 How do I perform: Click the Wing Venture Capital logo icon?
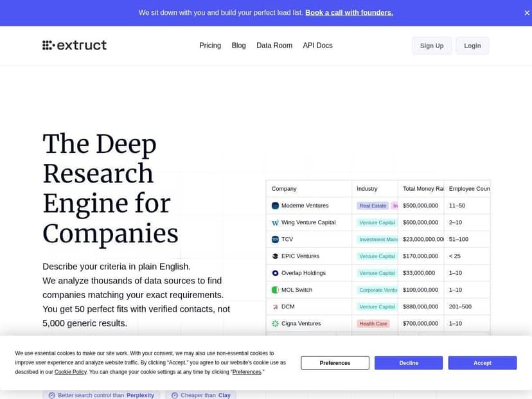(x=276, y=223)
